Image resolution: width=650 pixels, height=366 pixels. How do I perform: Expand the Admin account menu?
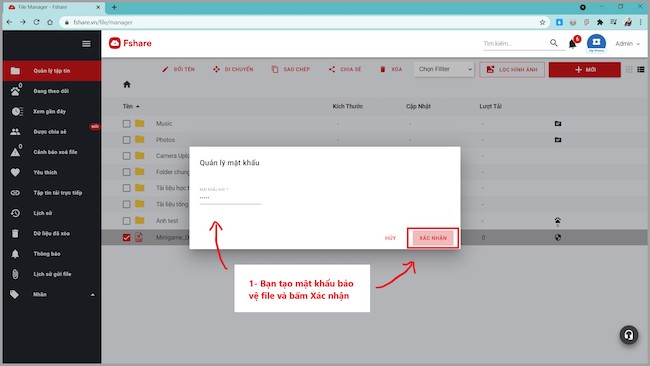627,44
